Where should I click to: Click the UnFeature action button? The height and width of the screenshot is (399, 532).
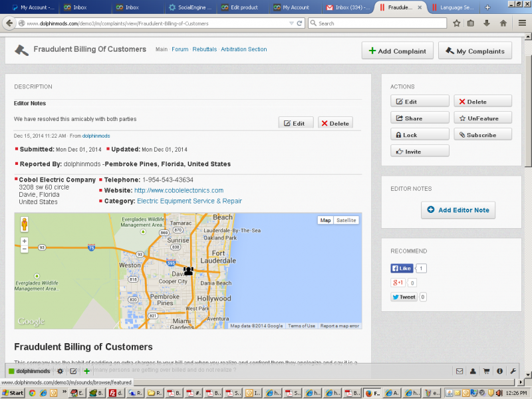tap(483, 118)
